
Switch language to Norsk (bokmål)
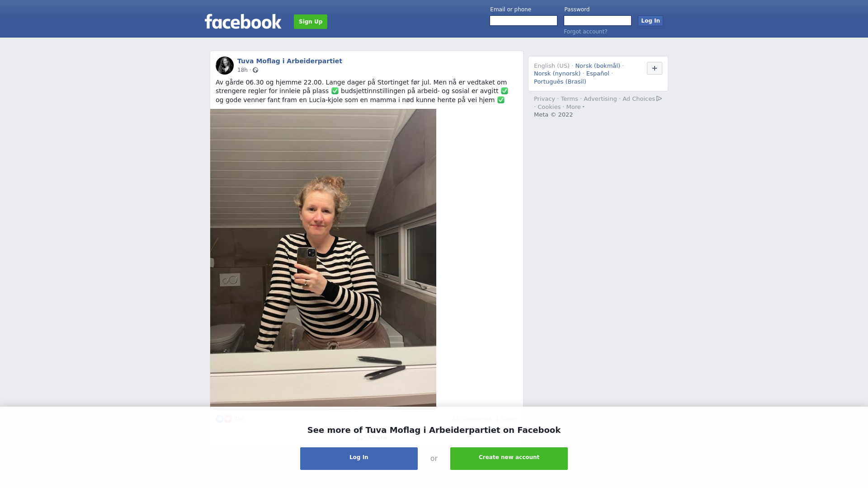(598, 66)
